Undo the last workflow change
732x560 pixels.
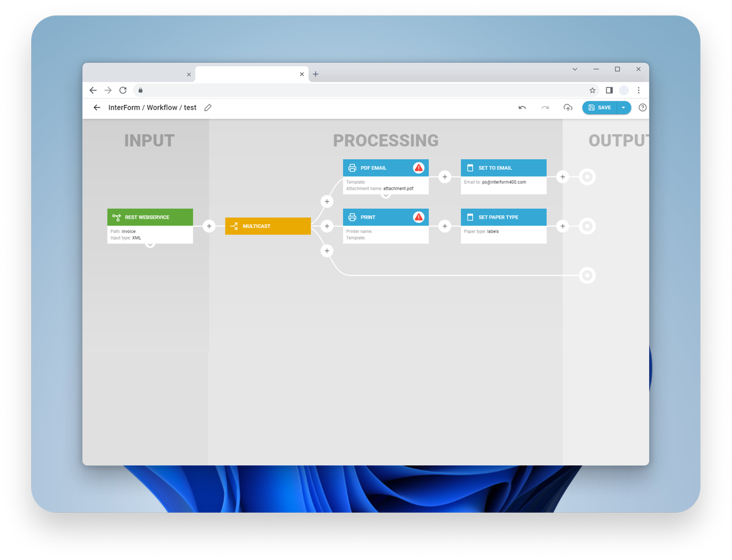click(x=522, y=107)
